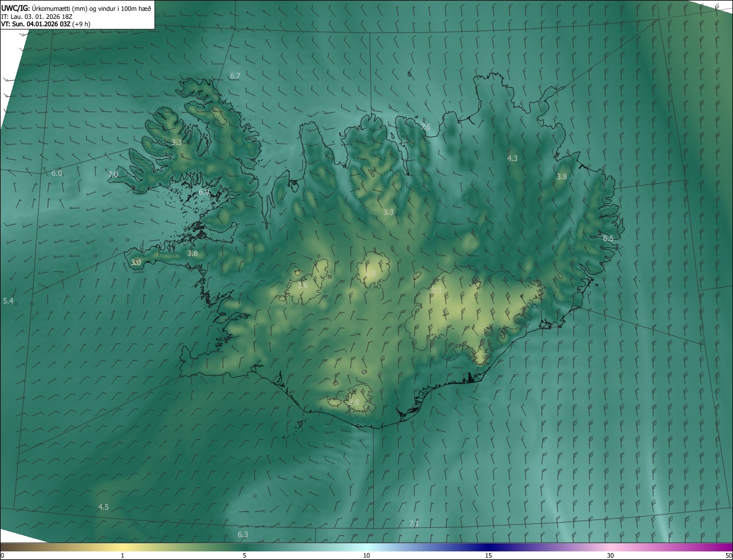Click the 3.3 value in the Westfjords
This screenshot has width=733, height=560.
coord(176,142)
